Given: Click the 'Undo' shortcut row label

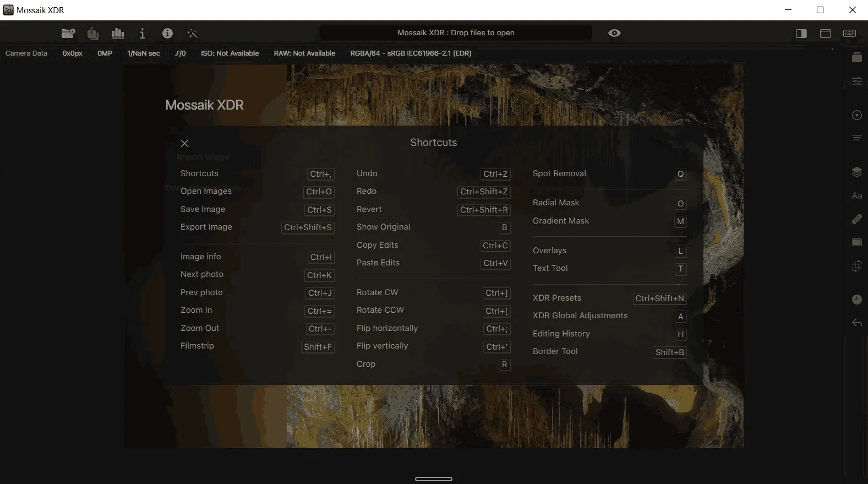Looking at the screenshot, I should (x=367, y=173).
